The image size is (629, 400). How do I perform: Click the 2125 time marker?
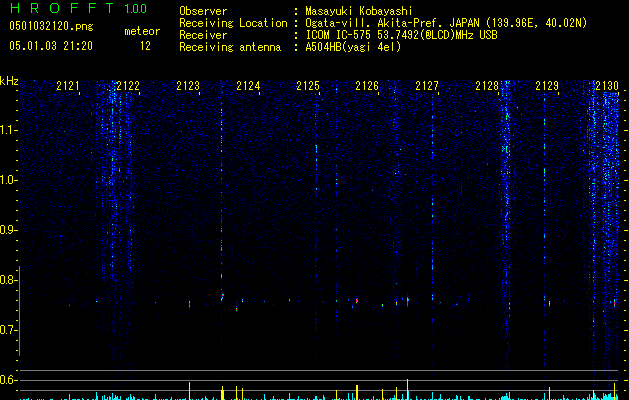[x=308, y=86]
